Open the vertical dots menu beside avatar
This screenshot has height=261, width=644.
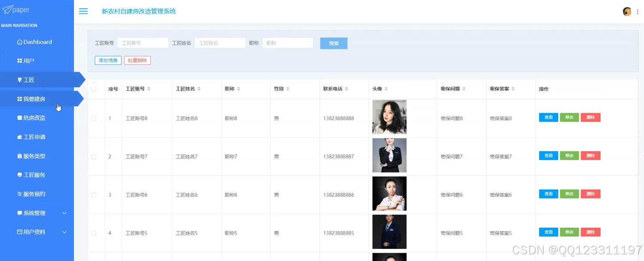[x=638, y=12]
